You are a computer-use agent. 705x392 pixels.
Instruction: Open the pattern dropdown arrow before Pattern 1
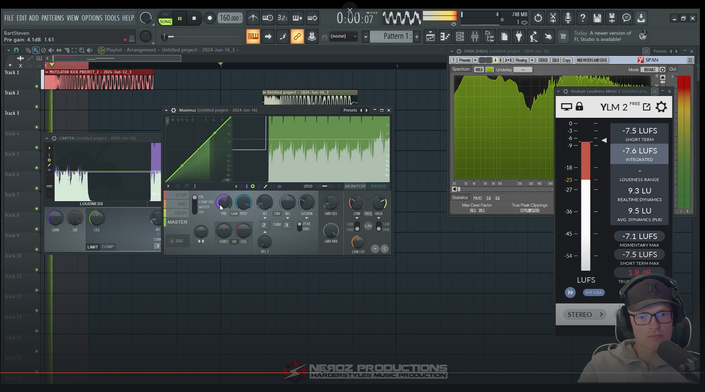(x=366, y=36)
